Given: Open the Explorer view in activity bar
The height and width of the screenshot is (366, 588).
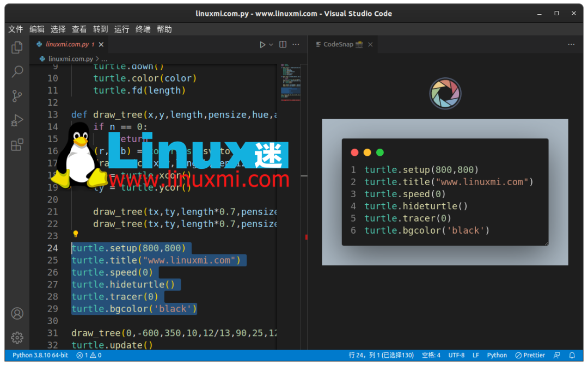Looking at the screenshot, I should click(17, 48).
